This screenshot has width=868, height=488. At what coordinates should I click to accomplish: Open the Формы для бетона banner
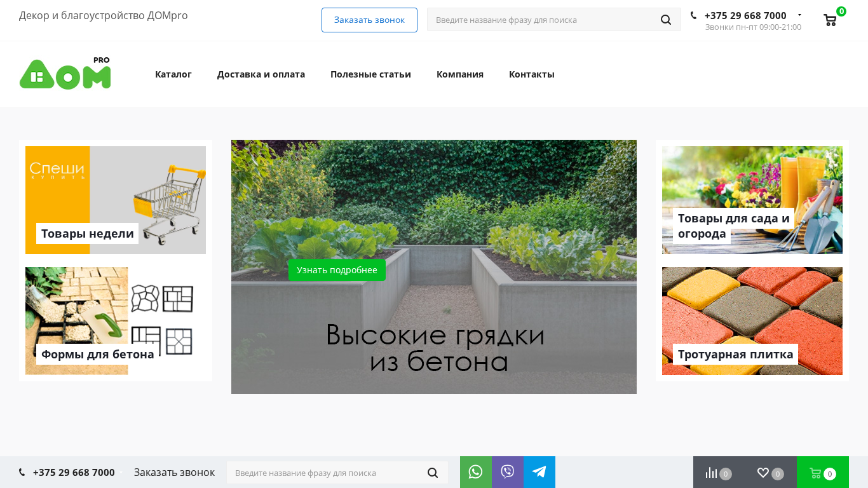(116, 321)
